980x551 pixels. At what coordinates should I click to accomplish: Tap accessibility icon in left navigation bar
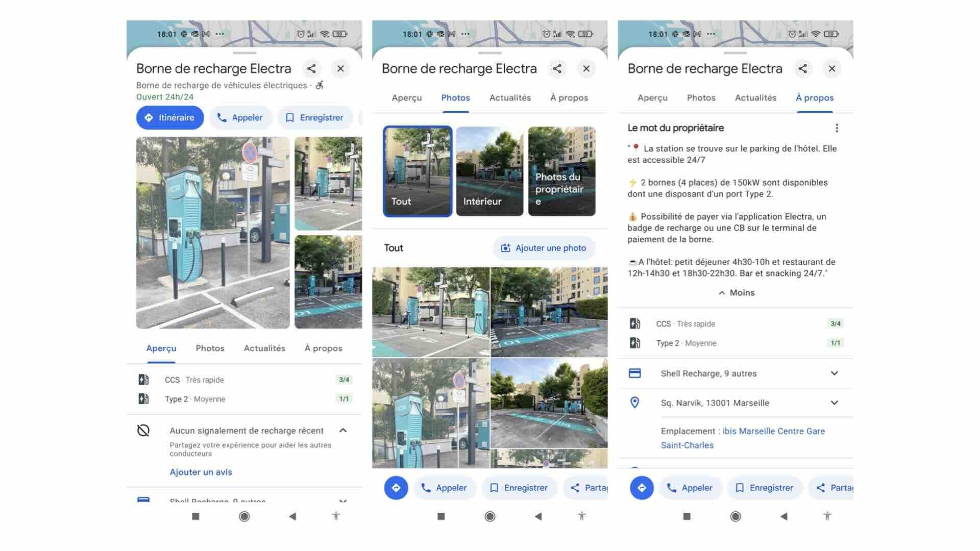pyautogui.click(x=336, y=516)
